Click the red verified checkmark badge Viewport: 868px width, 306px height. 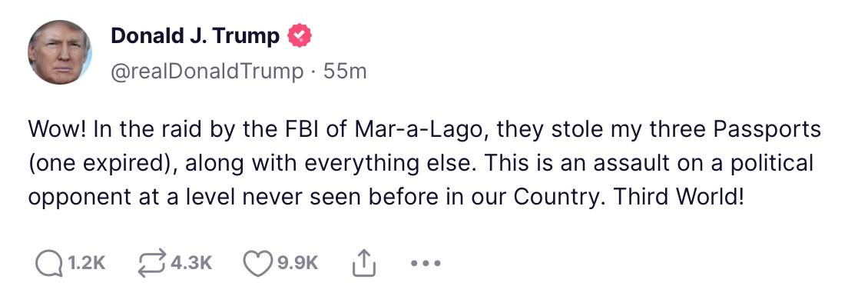tap(299, 37)
